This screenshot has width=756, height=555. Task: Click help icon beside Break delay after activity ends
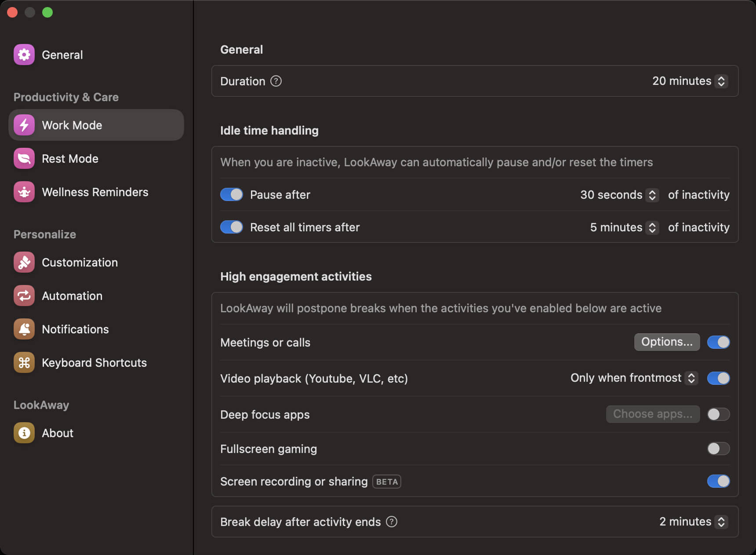[391, 522]
